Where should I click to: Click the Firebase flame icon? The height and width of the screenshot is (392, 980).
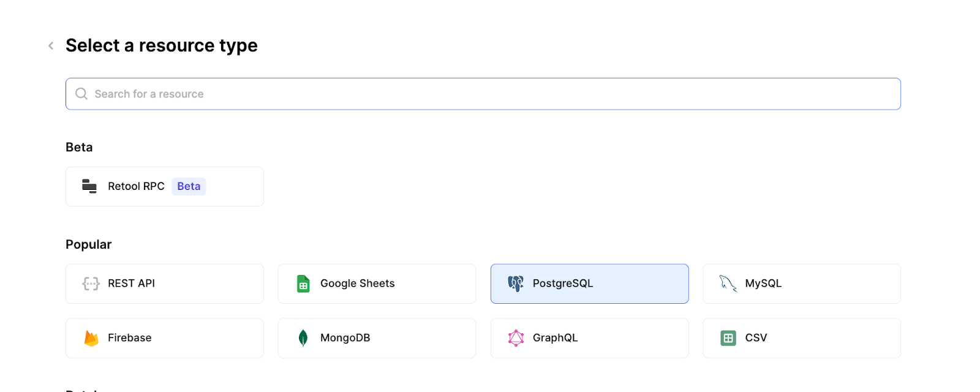coord(91,338)
